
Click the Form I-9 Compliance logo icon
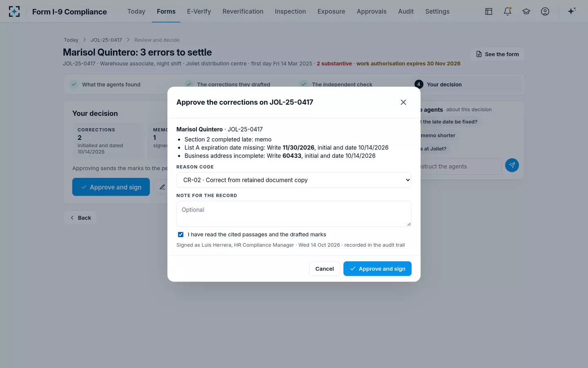coord(14,11)
